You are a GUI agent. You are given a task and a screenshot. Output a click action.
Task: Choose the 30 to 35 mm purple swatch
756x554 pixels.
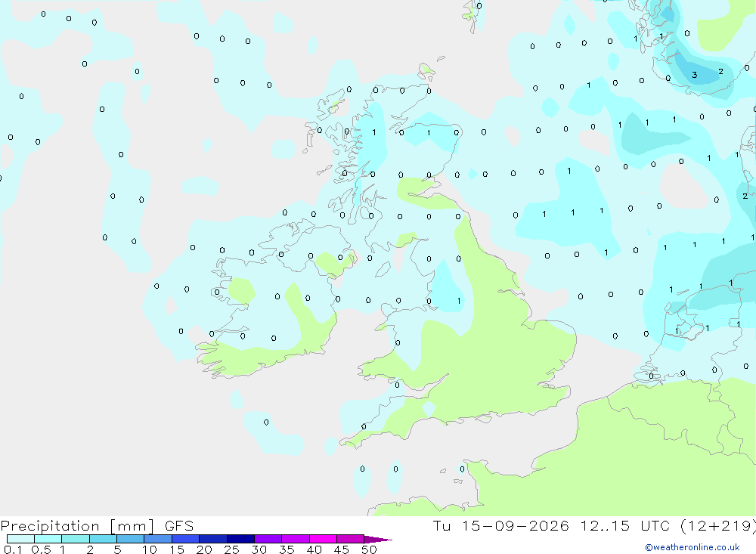point(268,539)
